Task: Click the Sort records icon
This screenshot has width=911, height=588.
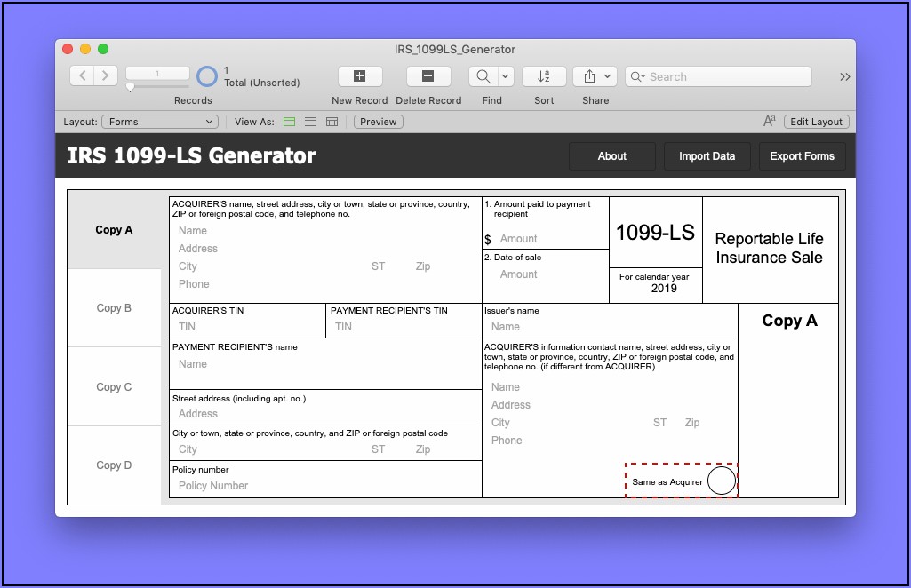Action: tap(544, 76)
